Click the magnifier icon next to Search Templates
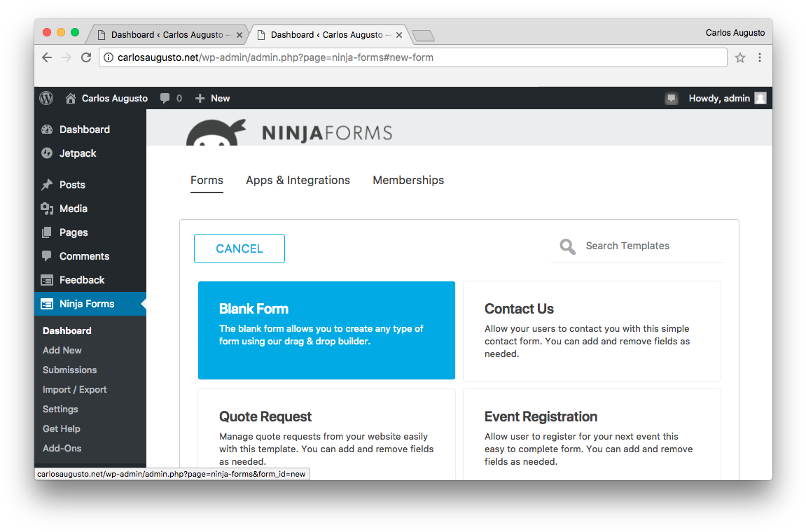Image resolution: width=806 pixels, height=532 pixels. [x=567, y=246]
